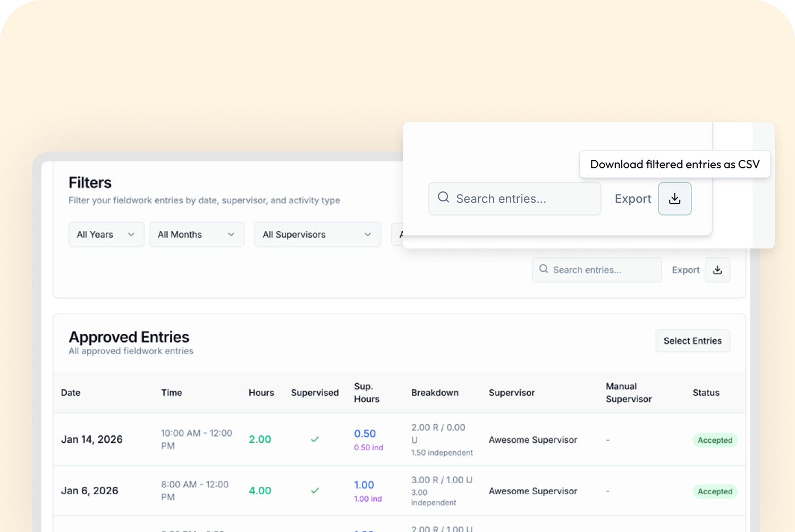This screenshot has width=795, height=532.
Task: Click the magnifier icon in the popup search bar
Action: coord(443,197)
